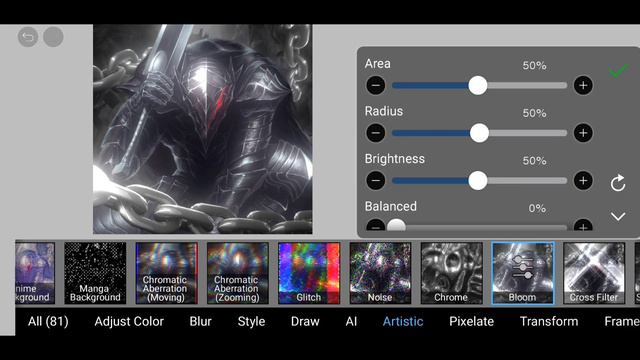Open the All (81) filter category
This screenshot has width=640, height=360.
(48, 321)
